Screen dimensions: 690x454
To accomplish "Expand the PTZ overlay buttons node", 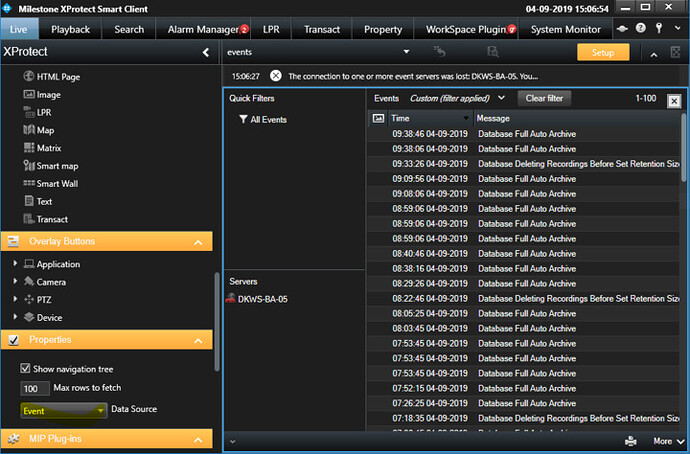I will pos(15,300).
